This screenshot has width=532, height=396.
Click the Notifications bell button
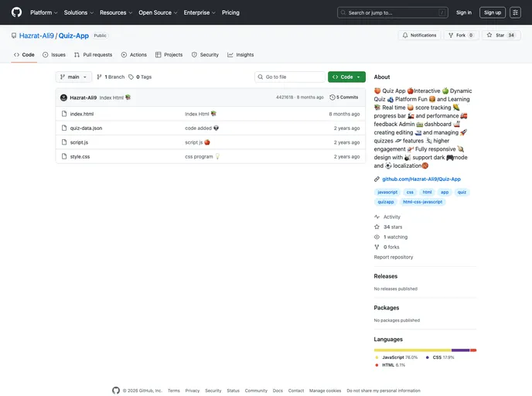click(419, 36)
